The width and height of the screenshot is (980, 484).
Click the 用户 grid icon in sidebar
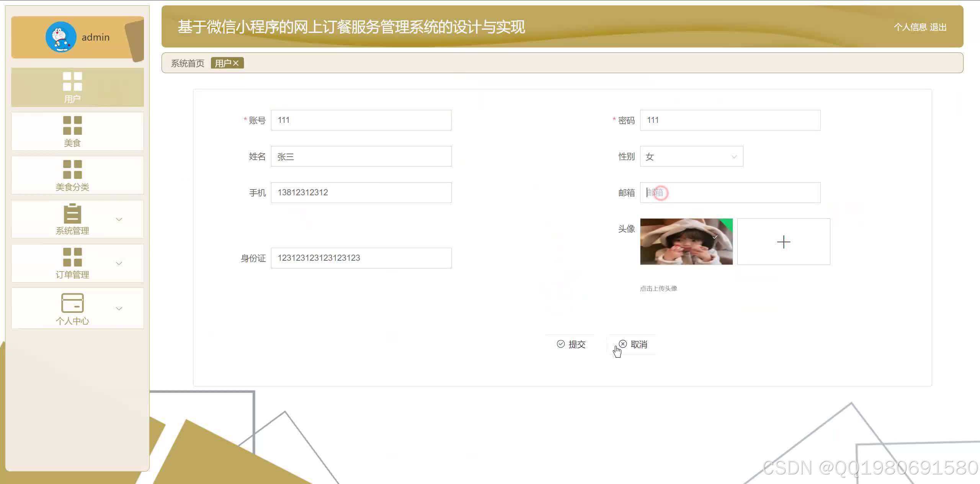point(72,82)
